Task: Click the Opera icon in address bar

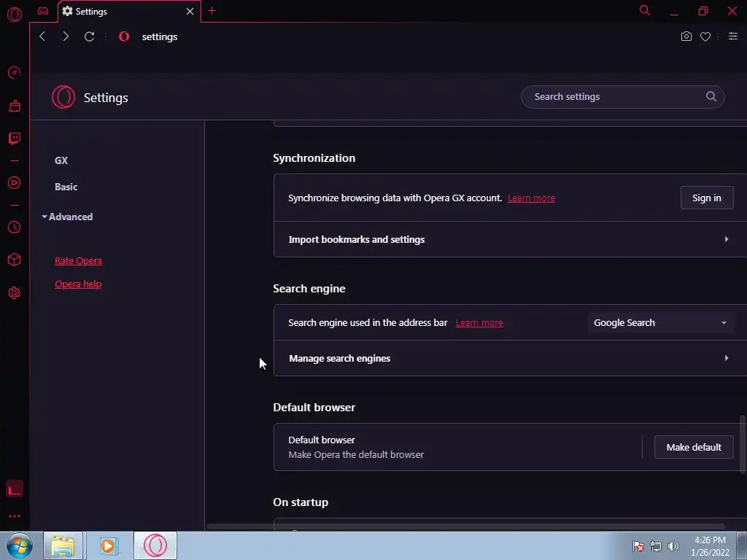Action: [124, 36]
